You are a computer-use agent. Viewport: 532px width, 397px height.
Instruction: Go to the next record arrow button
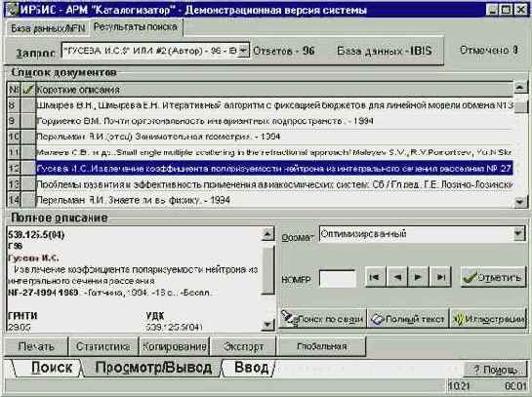[x=418, y=277]
